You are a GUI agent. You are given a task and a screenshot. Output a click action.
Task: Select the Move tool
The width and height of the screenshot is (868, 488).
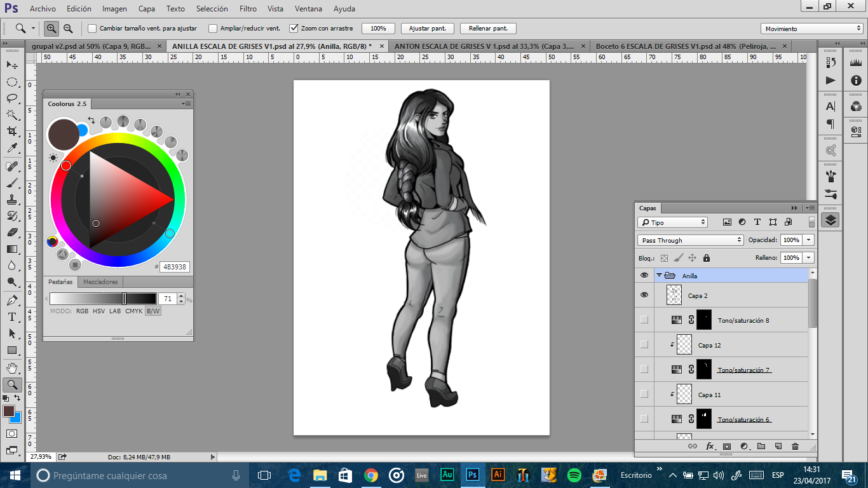tap(12, 65)
